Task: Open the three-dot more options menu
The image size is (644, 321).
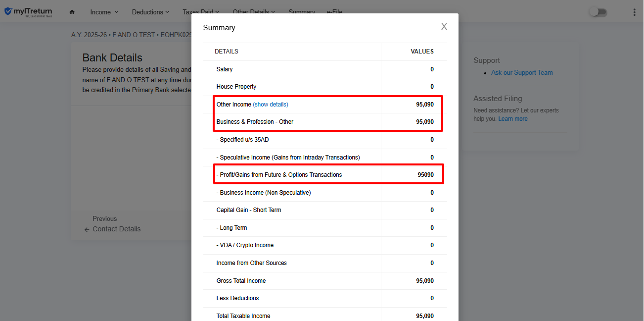Action: click(634, 12)
